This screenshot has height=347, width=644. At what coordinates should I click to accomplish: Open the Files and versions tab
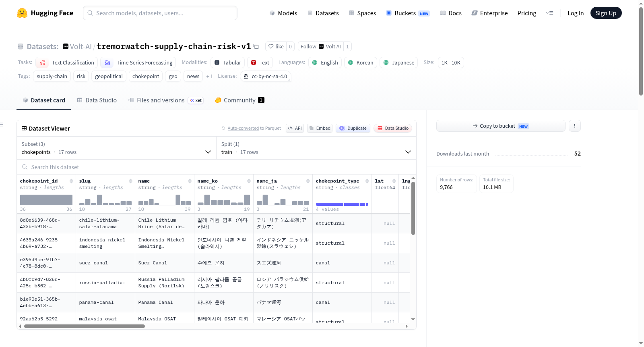(x=166, y=100)
